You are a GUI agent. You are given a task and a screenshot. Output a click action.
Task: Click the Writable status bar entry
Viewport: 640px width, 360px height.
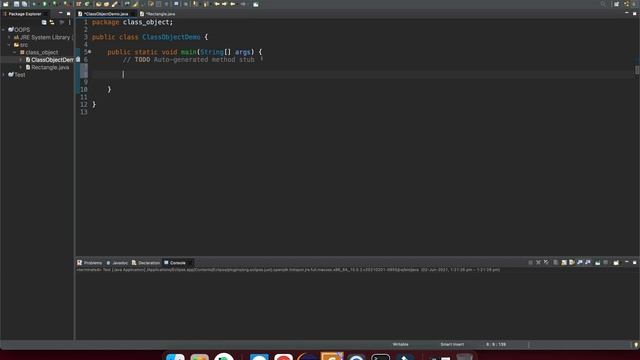[400, 344]
